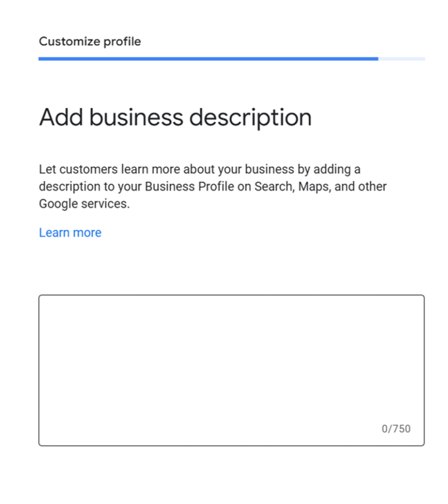Open the Learn more link

tap(70, 233)
